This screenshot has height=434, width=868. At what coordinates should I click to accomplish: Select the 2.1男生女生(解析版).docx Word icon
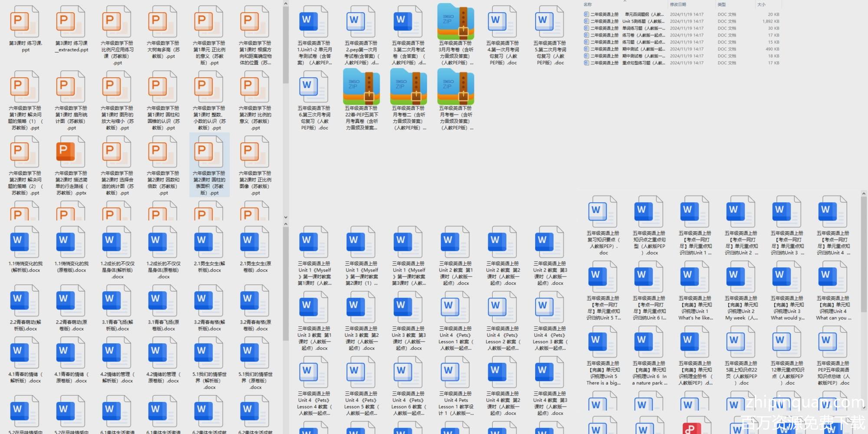tap(209, 242)
